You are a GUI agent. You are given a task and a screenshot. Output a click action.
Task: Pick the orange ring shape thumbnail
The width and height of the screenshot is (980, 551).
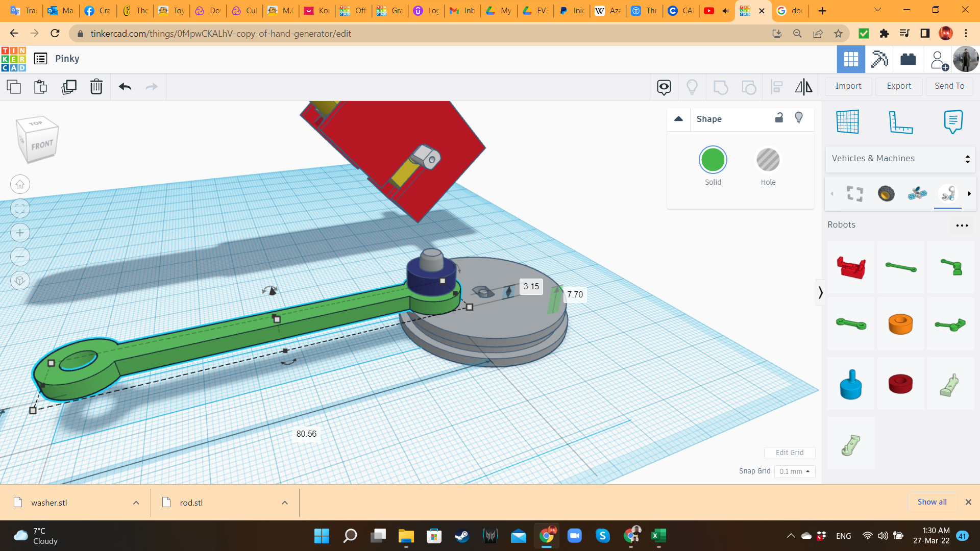900,324
